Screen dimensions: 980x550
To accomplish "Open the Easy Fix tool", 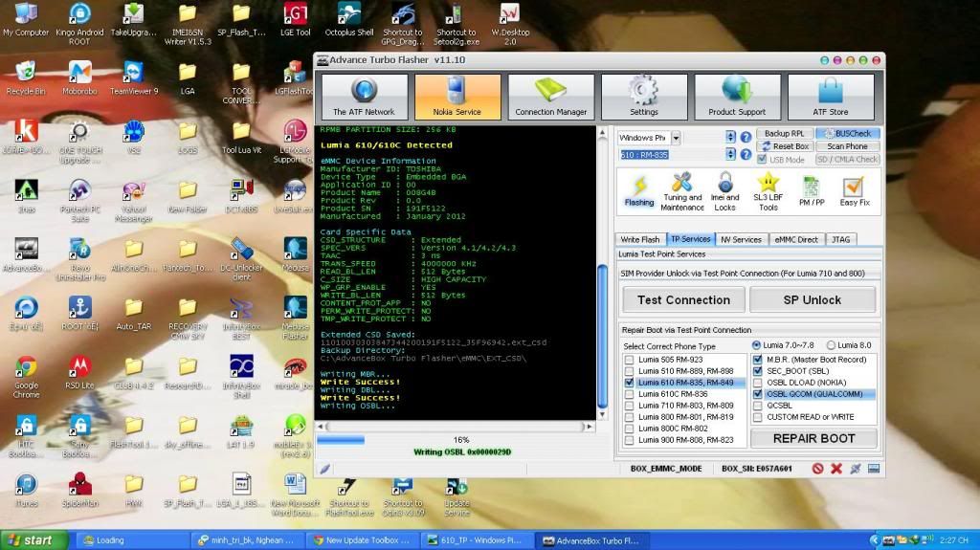I will pos(855,191).
